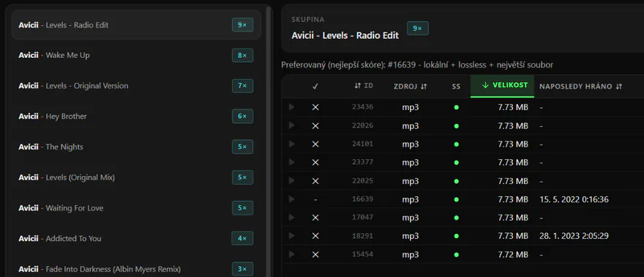Image resolution: width=644 pixels, height=277 pixels.
Task: Click the X mark for ID 23436
Action: click(x=315, y=107)
